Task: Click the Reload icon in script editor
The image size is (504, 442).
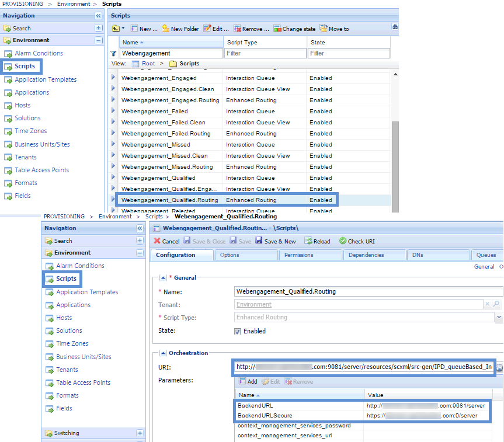Action: coord(308,241)
